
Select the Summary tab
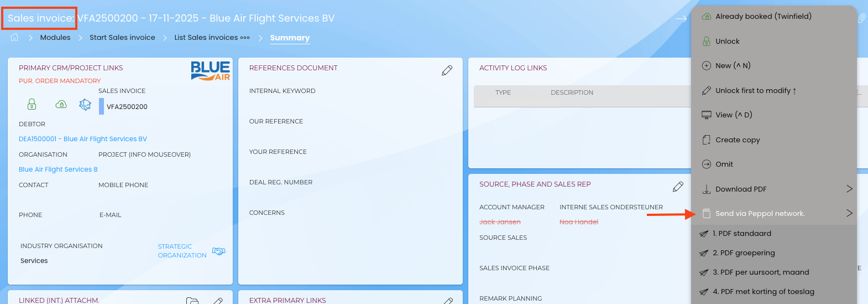290,38
